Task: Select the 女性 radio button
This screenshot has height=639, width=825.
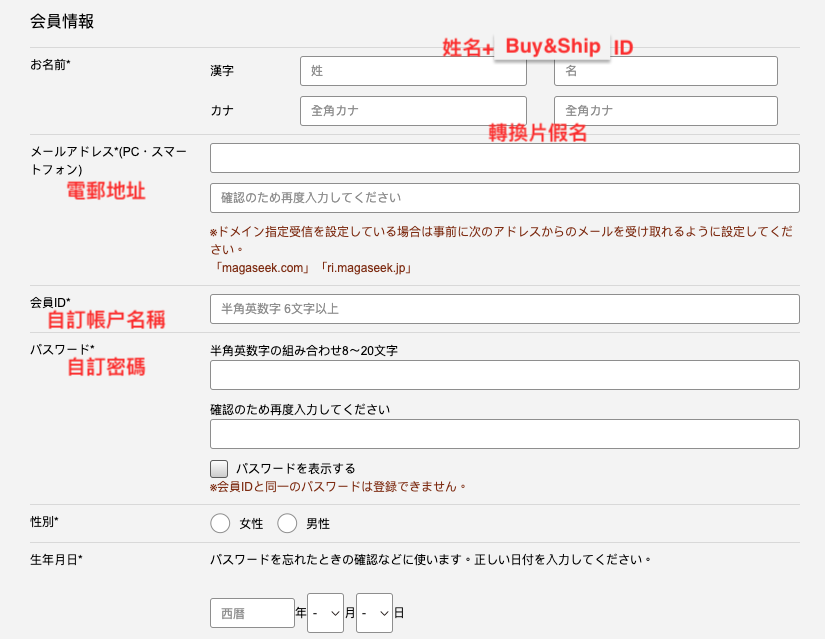Action: [221, 523]
